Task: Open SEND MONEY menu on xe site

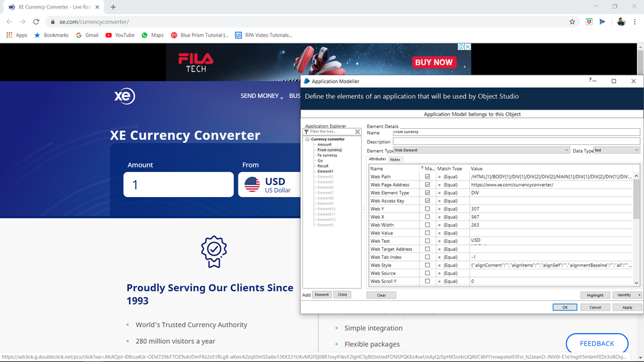Action: 262,96
